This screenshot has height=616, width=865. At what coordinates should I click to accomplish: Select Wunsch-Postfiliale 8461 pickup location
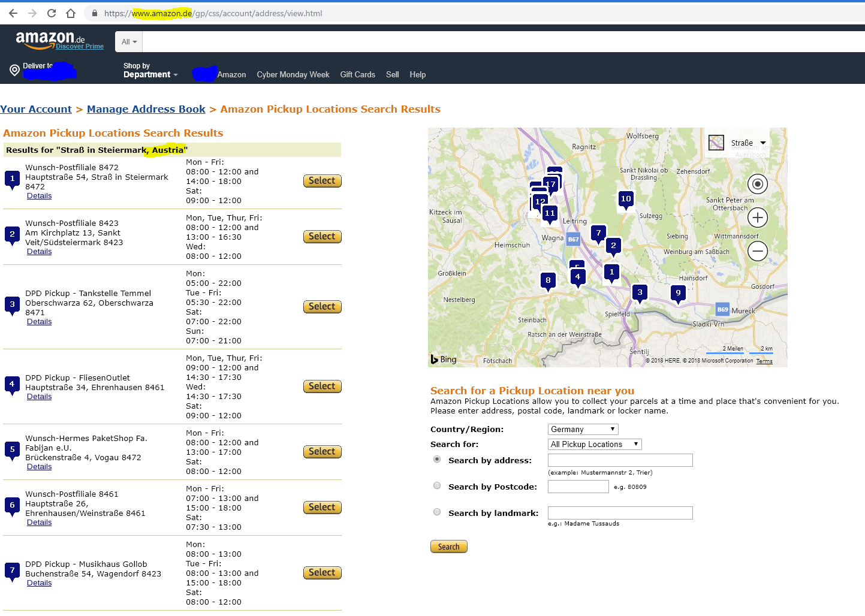(x=323, y=508)
